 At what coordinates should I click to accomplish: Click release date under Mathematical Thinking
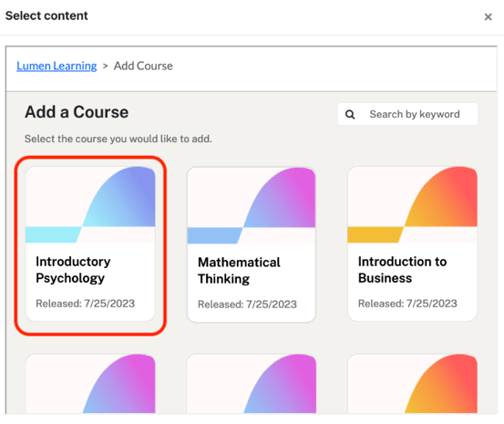coord(247,304)
